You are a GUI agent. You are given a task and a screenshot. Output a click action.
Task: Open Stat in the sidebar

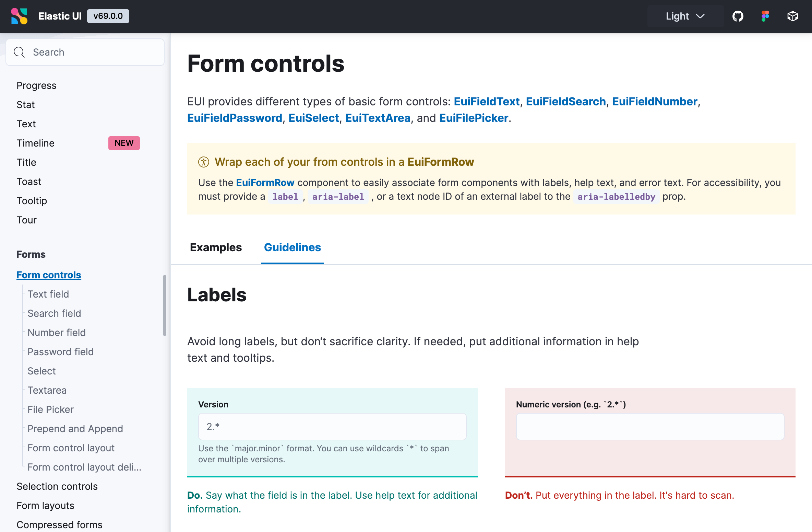26,105
